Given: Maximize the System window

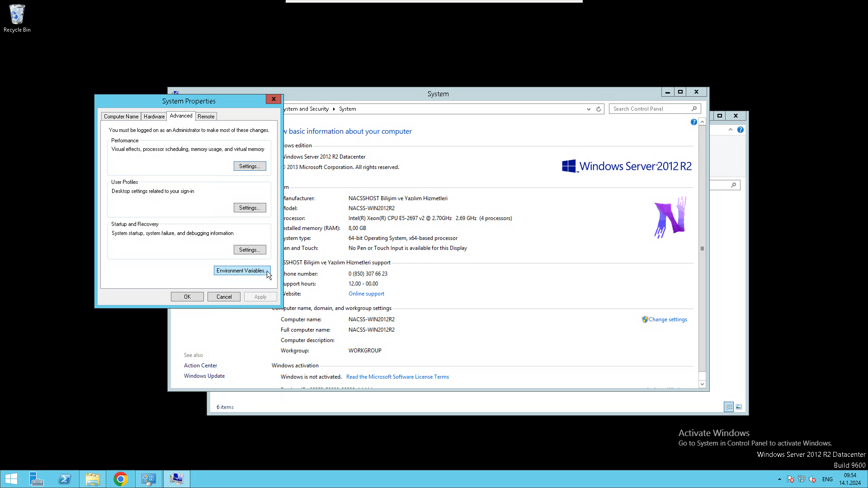Looking at the screenshot, I should 680,92.
